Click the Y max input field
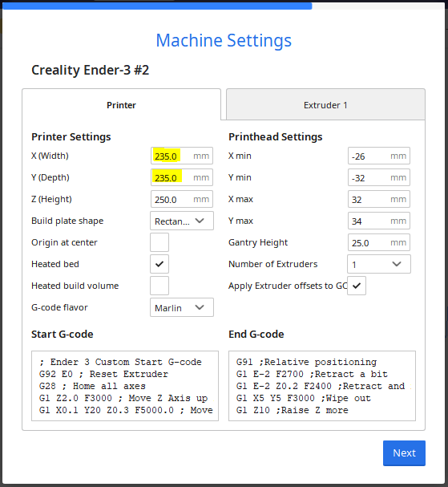Image resolution: width=448 pixels, height=487 pixels. point(379,221)
